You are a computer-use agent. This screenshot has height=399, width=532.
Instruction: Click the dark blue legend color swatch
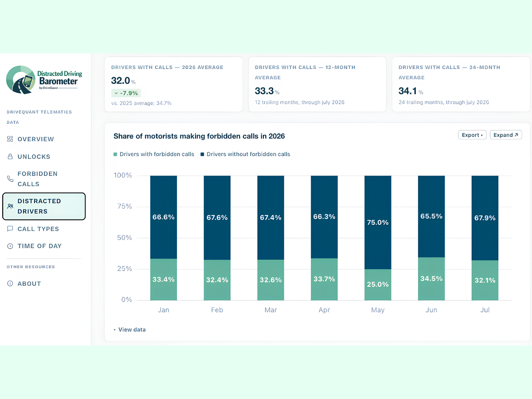point(202,154)
